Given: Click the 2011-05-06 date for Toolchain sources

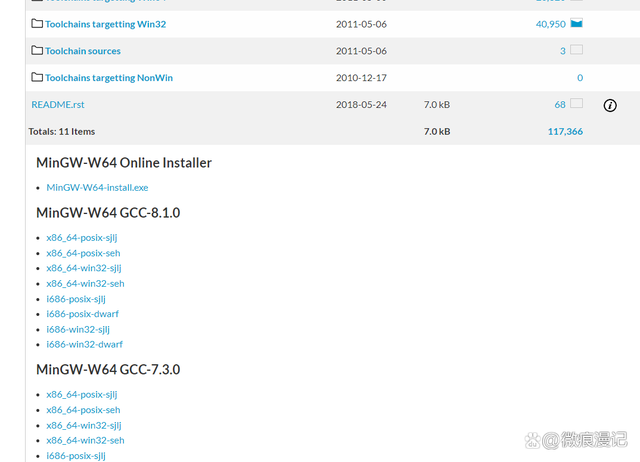Looking at the screenshot, I should 361,51.
